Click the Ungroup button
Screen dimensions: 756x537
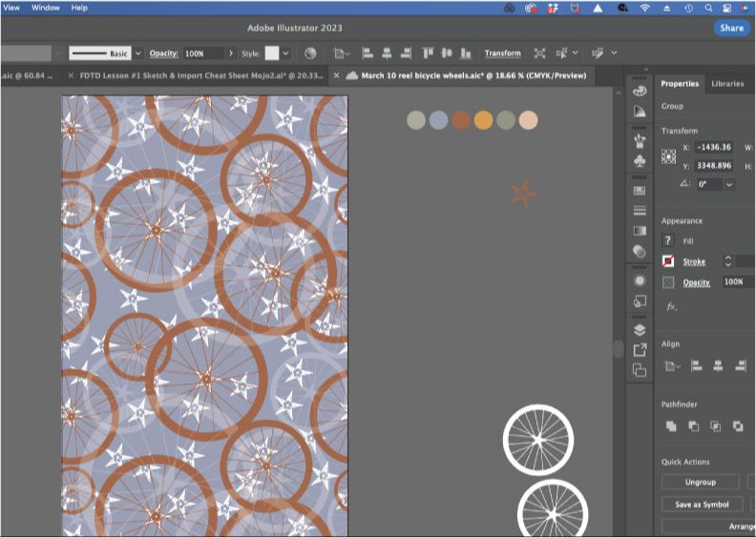click(700, 483)
